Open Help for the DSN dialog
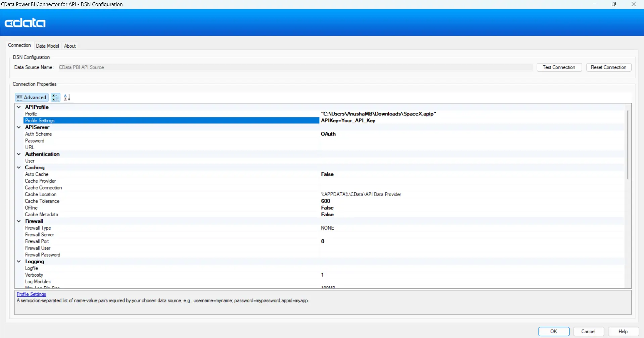Screen dimensions: 644x338 click(x=623, y=331)
